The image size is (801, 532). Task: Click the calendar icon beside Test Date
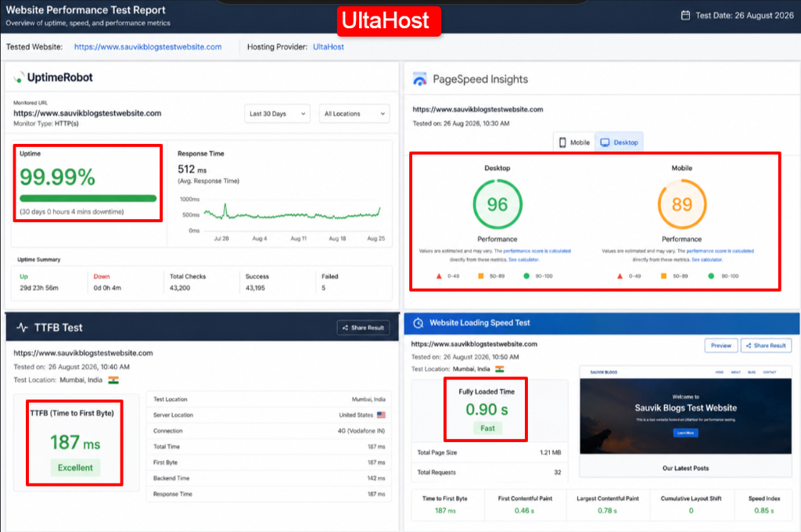click(685, 16)
